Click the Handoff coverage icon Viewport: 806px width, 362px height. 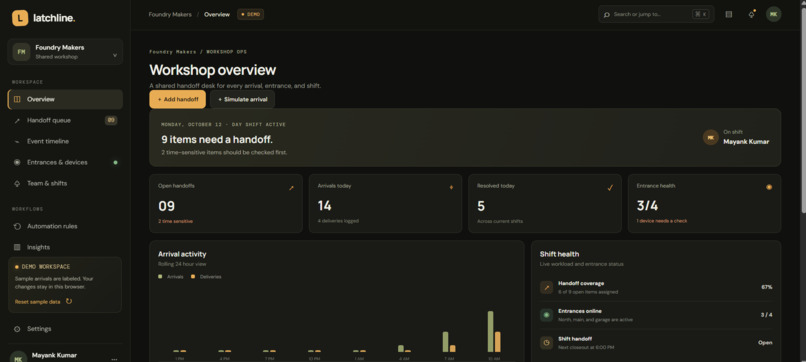546,287
